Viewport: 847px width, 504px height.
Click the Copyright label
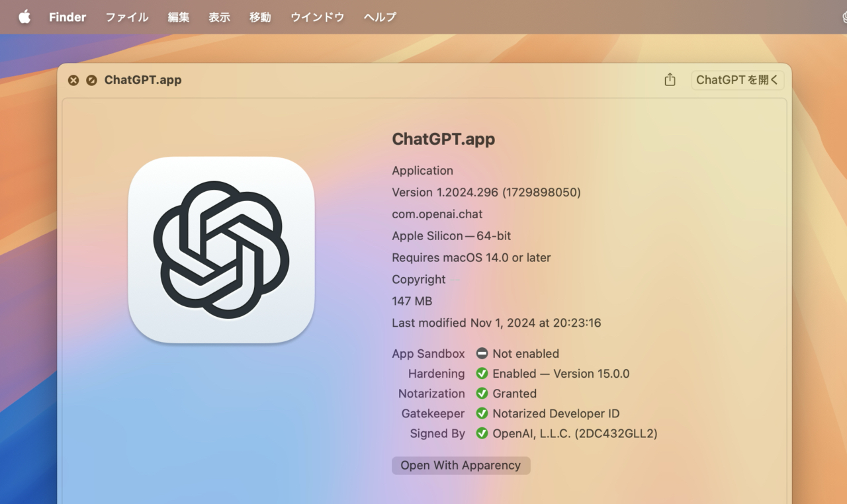[419, 280]
